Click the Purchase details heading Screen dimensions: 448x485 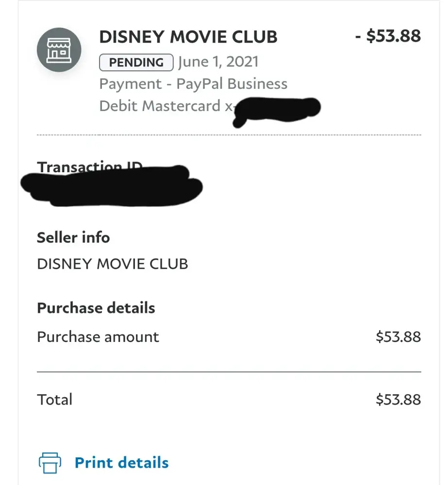tap(96, 308)
